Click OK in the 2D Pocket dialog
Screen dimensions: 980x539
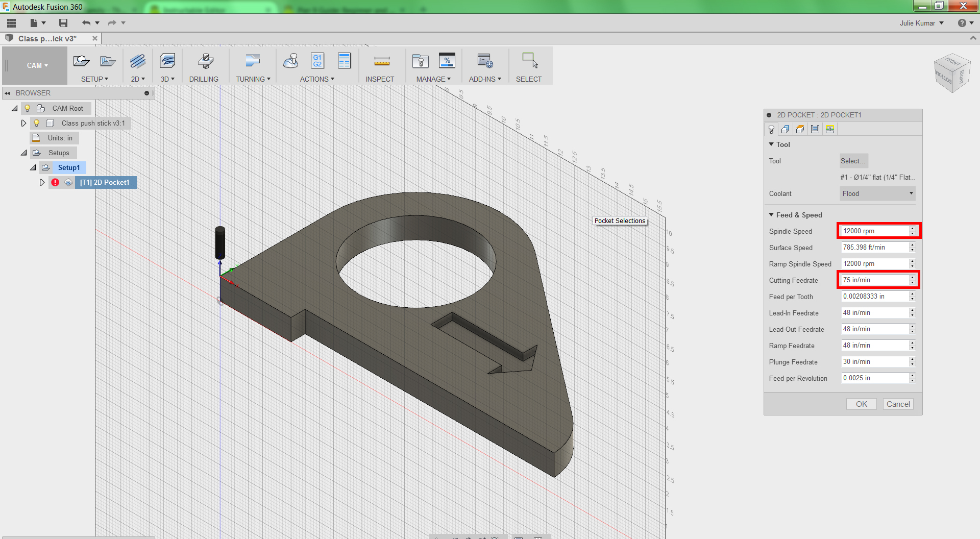tap(862, 404)
